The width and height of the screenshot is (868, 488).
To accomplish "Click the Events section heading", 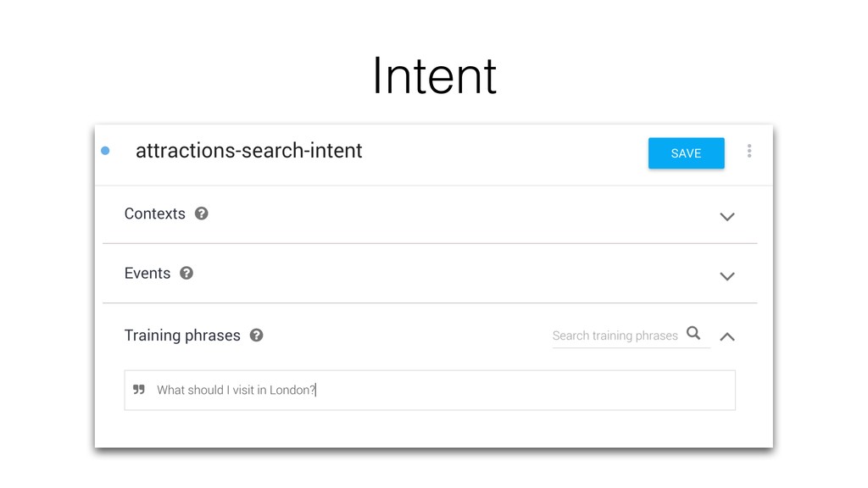I will tap(147, 274).
